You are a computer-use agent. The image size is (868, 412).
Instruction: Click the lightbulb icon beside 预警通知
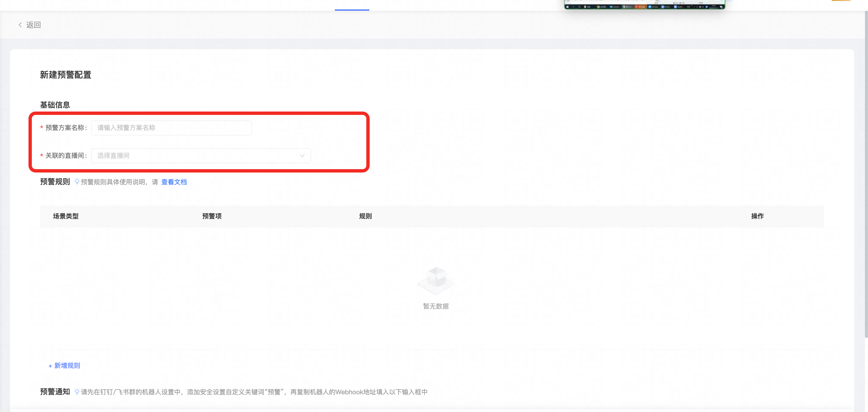[77, 392]
